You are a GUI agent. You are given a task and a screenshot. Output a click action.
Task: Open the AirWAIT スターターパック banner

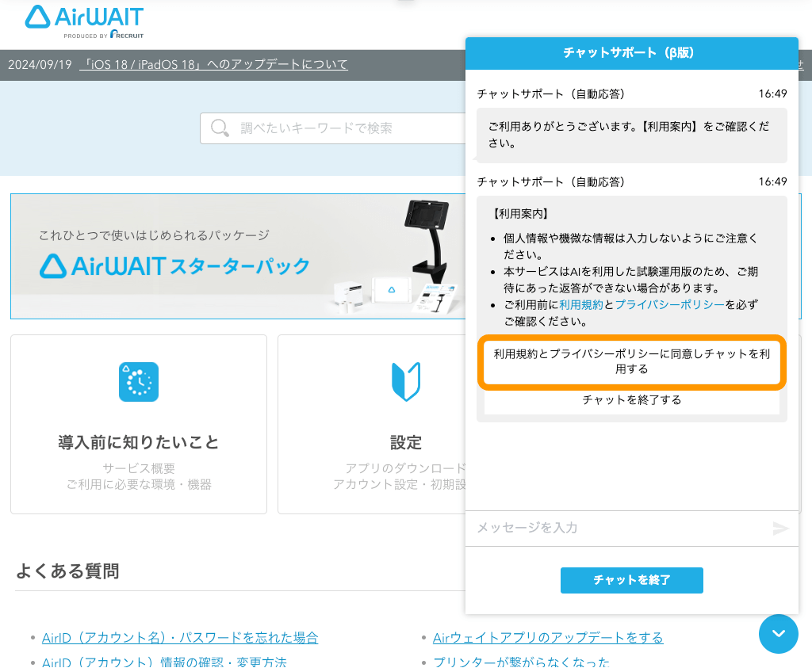(x=238, y=257)
